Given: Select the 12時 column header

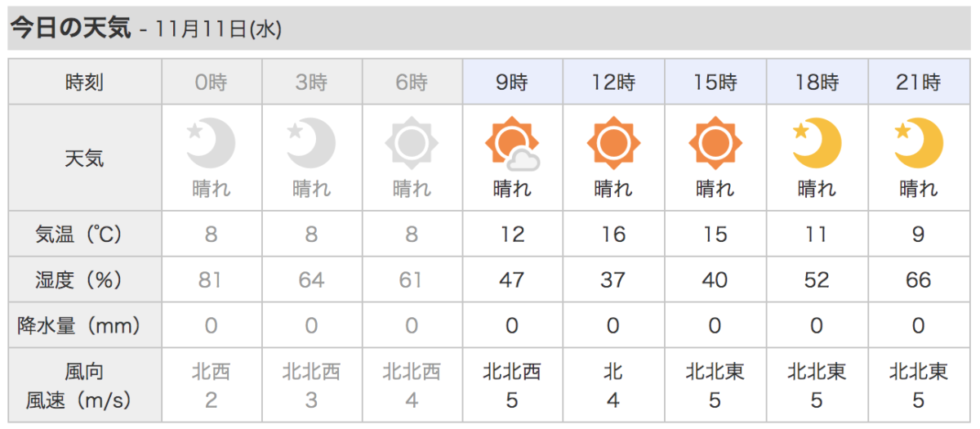Looking at the screenshot, I should coord(613,82).
